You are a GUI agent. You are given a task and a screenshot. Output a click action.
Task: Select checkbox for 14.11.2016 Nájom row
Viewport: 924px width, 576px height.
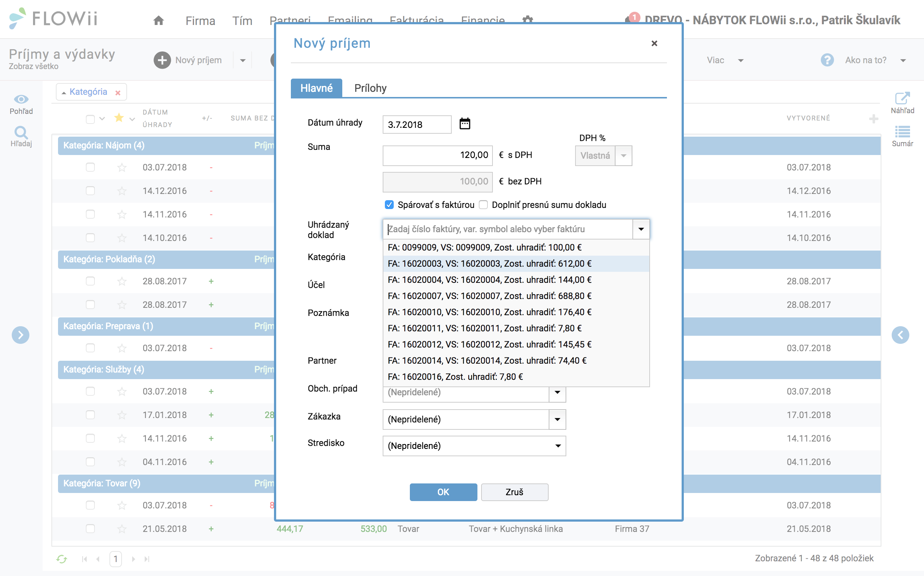[90, 214]
